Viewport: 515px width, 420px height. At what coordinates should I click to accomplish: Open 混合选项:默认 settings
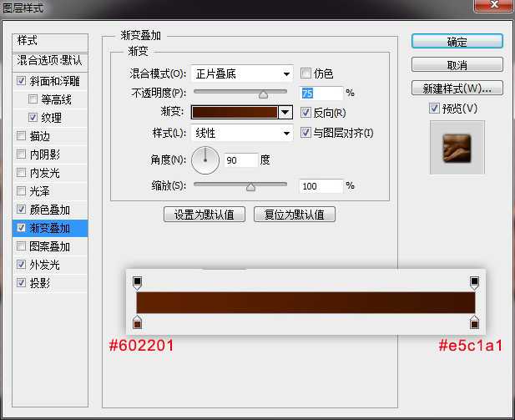(x=50, y=61)
